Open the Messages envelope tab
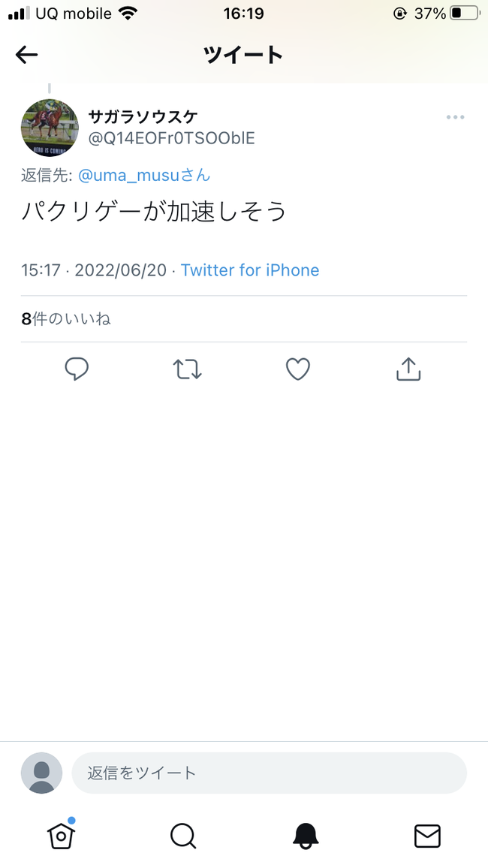The height and width of the screenshot is (868, 488). coord(427,836)
